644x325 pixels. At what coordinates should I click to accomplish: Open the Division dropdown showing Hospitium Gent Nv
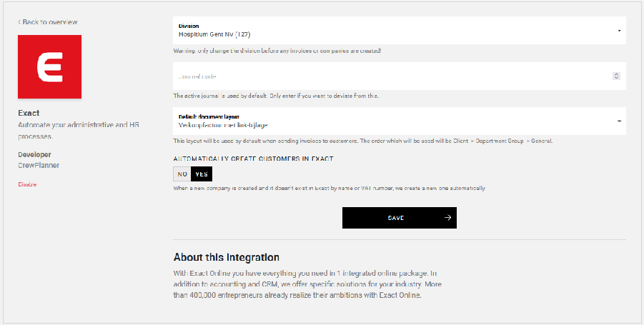coord(393,31)
